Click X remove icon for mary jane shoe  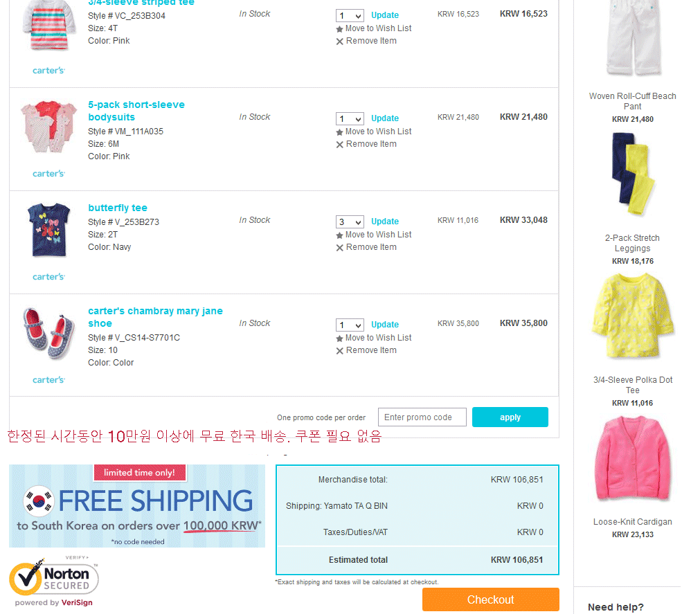pyautogui.click(x=340, y=351)
